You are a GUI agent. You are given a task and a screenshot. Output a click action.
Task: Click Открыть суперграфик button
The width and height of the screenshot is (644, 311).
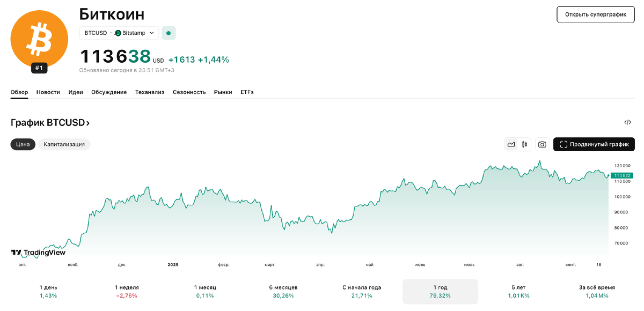click(x=595, y=14)
